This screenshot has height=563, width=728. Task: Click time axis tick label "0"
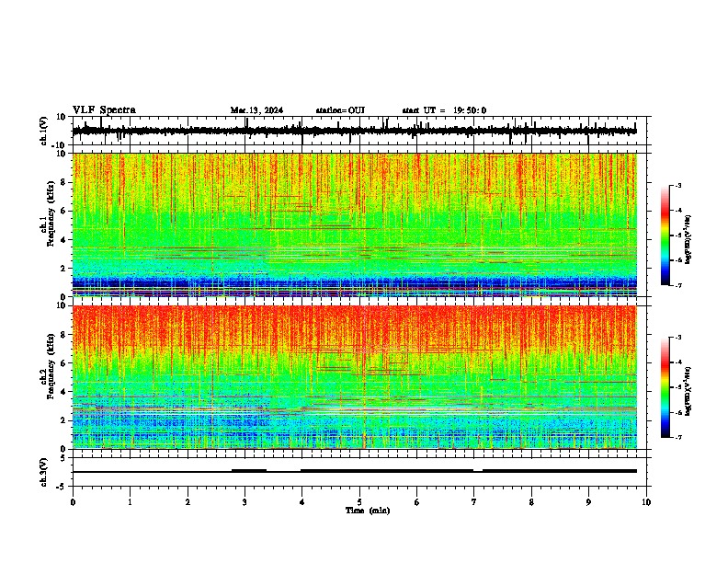tap(73, 502)
